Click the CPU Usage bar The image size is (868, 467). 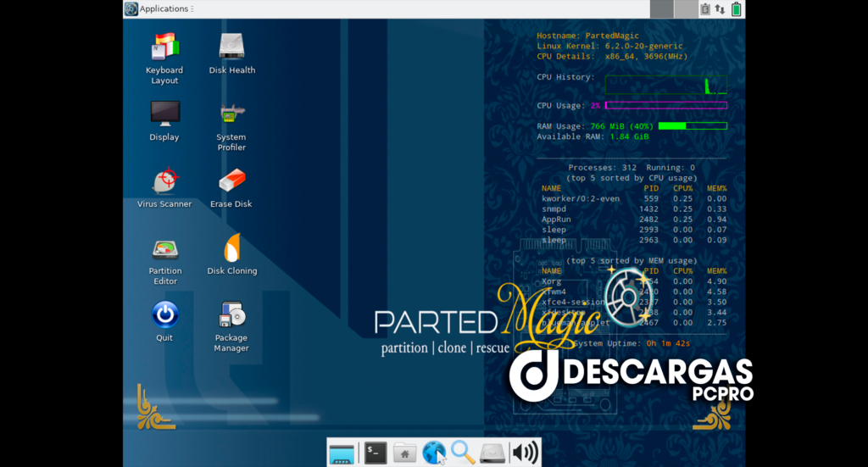coord(666,105)
